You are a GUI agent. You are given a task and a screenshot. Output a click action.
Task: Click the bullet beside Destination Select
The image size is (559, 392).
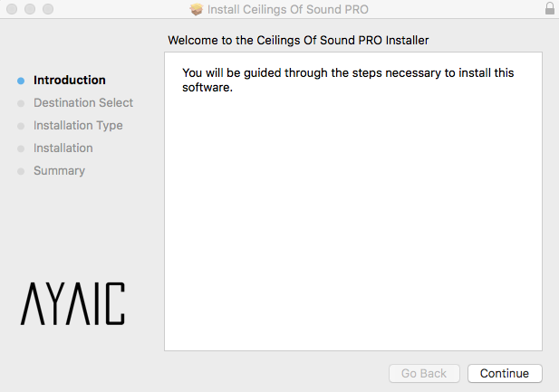[x=21, y=103]
